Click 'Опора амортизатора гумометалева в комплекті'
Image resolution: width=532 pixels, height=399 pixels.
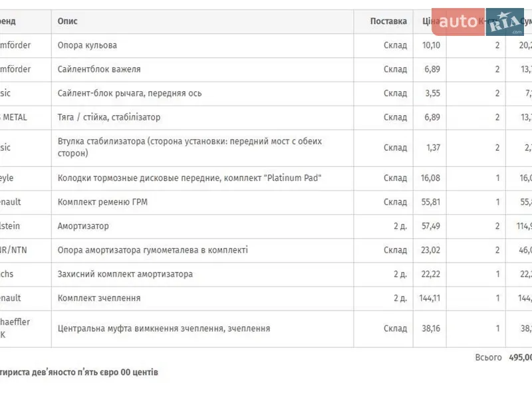(153, 250)
